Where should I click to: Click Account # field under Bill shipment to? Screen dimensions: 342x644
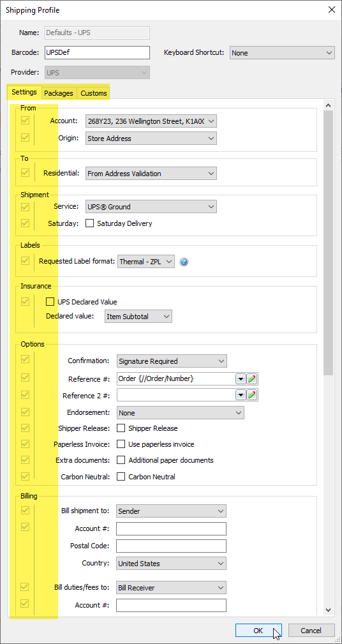coord(171,528)
